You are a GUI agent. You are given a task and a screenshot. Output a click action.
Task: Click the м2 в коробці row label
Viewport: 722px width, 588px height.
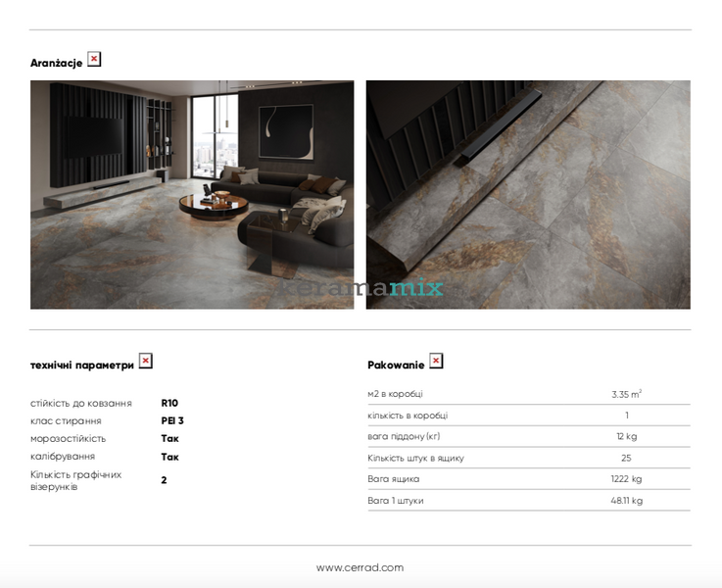point(395,394)
